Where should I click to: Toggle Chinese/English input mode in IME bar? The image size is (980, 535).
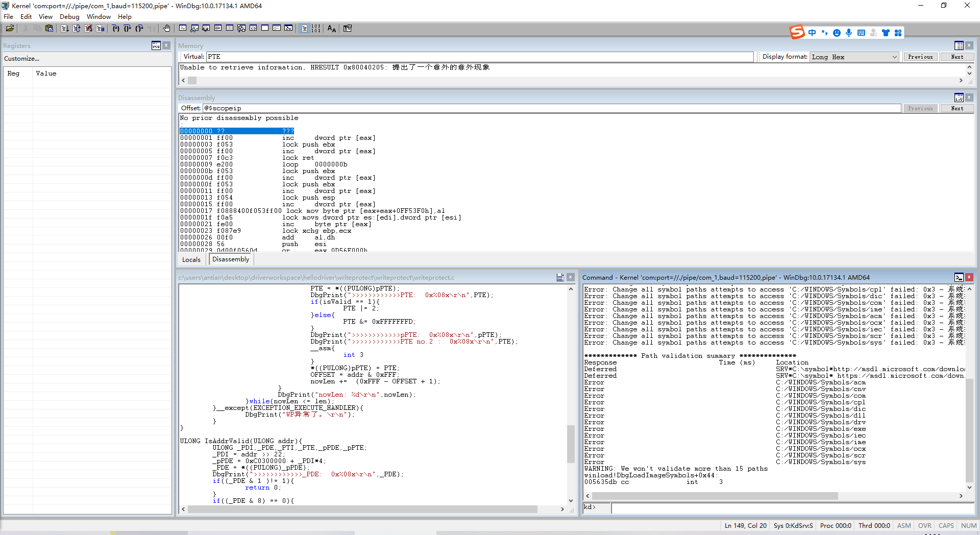coord(812,33)
